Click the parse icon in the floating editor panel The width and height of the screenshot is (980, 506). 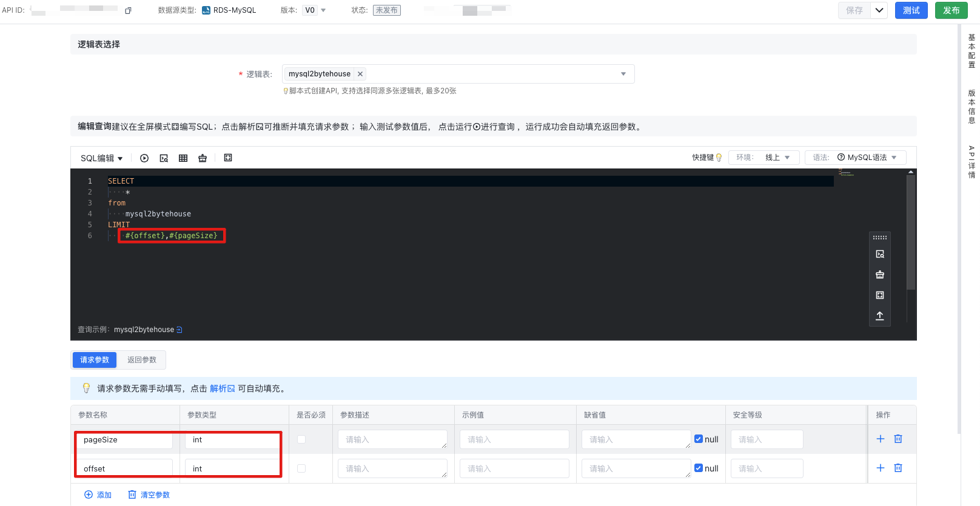point(880,255)
